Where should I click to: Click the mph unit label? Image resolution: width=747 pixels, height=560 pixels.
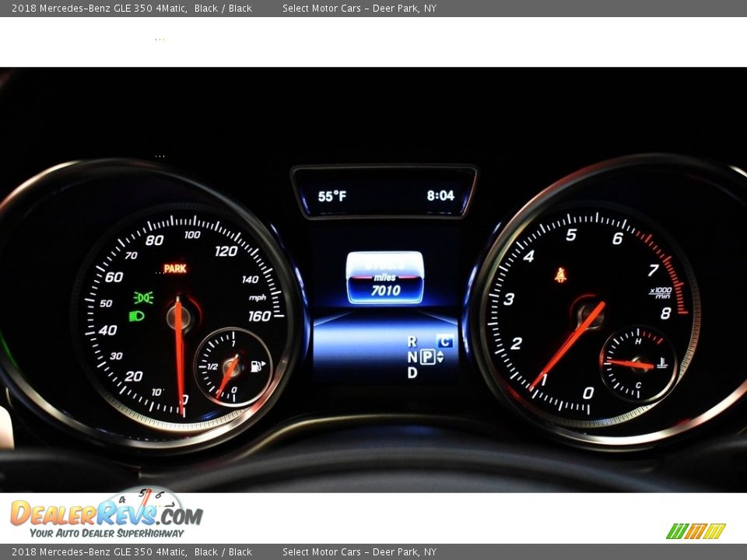click(258, 298)
